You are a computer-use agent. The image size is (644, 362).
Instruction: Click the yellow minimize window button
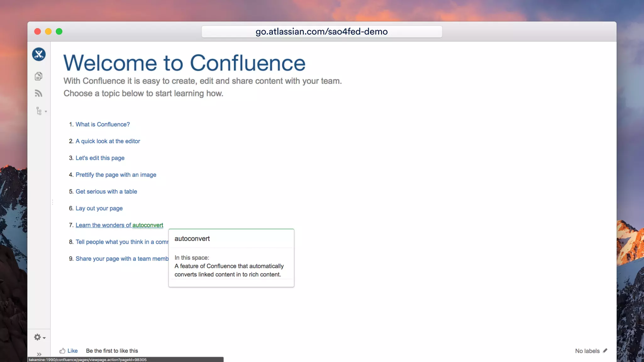click(48, 31)
